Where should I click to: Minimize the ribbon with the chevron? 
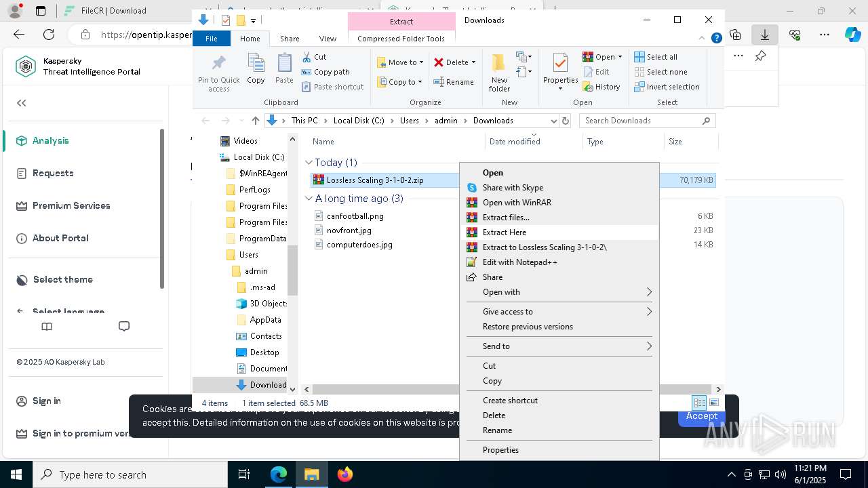click(x=702, y=39)
